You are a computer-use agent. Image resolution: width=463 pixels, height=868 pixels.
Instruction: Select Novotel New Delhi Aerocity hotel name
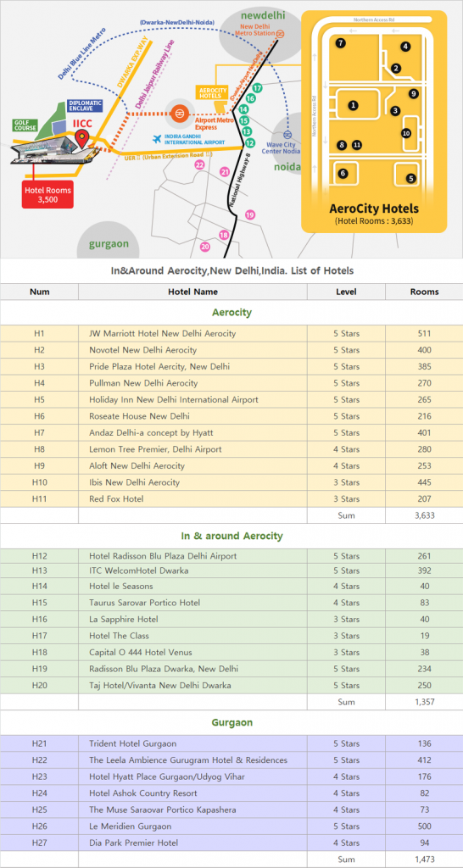click(x=143, y=350)
